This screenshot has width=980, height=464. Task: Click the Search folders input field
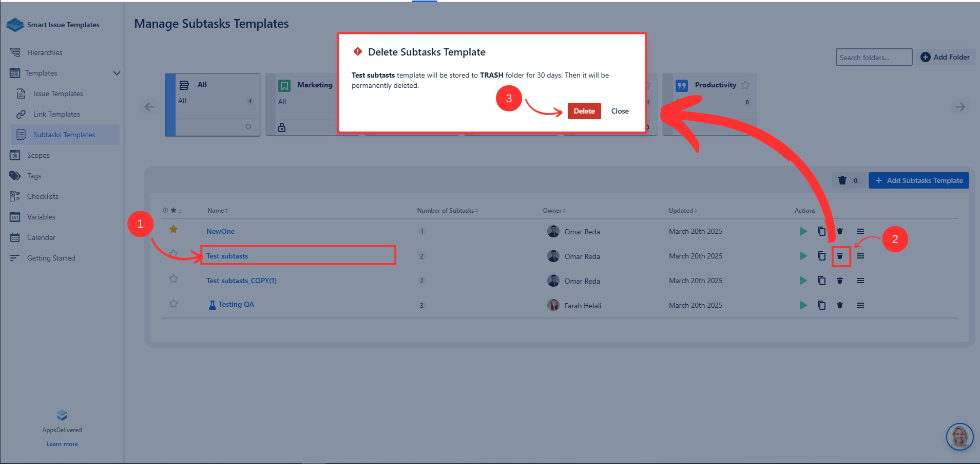pyautogui.click(x=873, y=58)
